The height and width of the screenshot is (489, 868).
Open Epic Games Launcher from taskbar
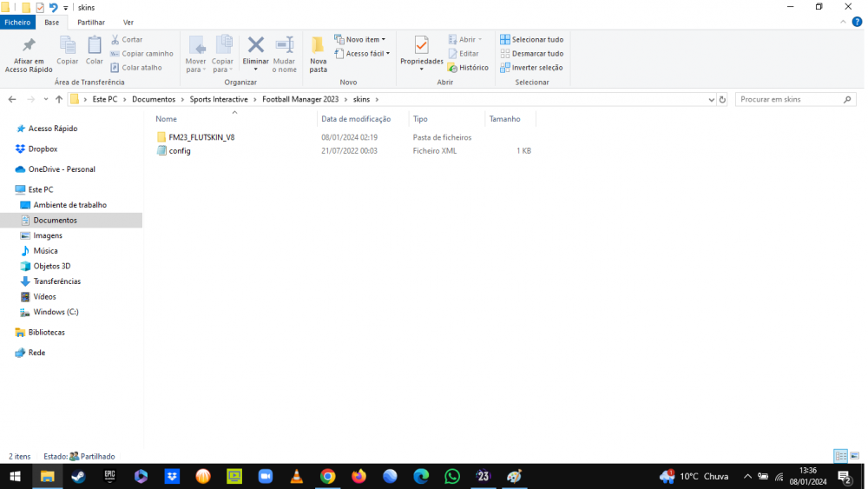pyautogui.click(x=109, y=476)
